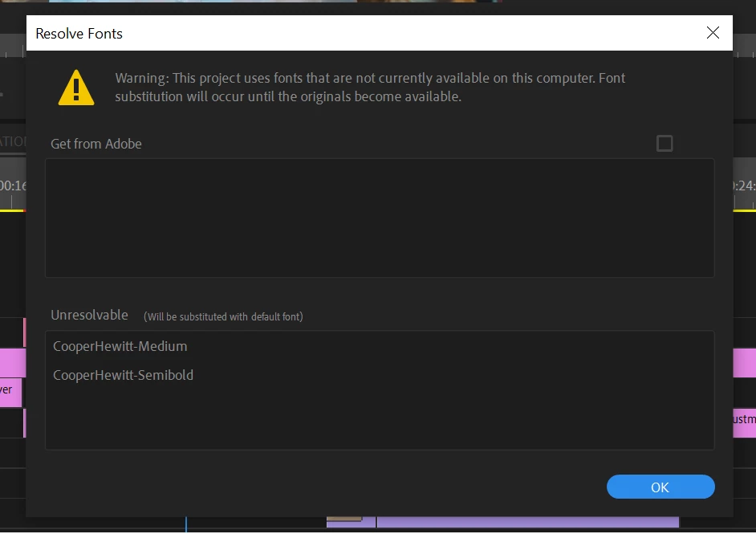This screenshot has height=534, width=756.
Task: Close the Resolve Fonts dialog
Action: [713, 33]
